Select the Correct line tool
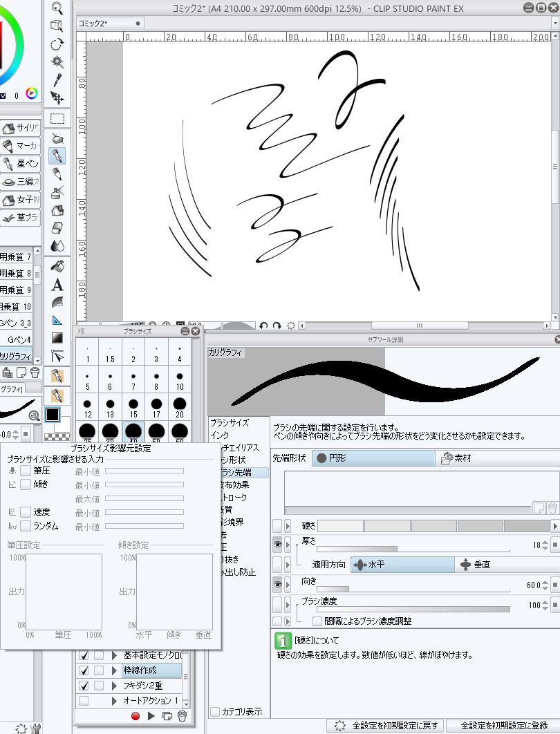Screen dimensions: 560x734 [x=57, y=356]
